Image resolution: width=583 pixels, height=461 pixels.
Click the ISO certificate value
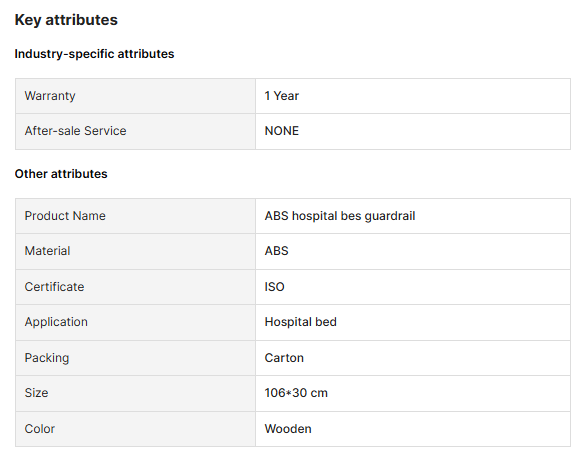[x=274, y=287]
